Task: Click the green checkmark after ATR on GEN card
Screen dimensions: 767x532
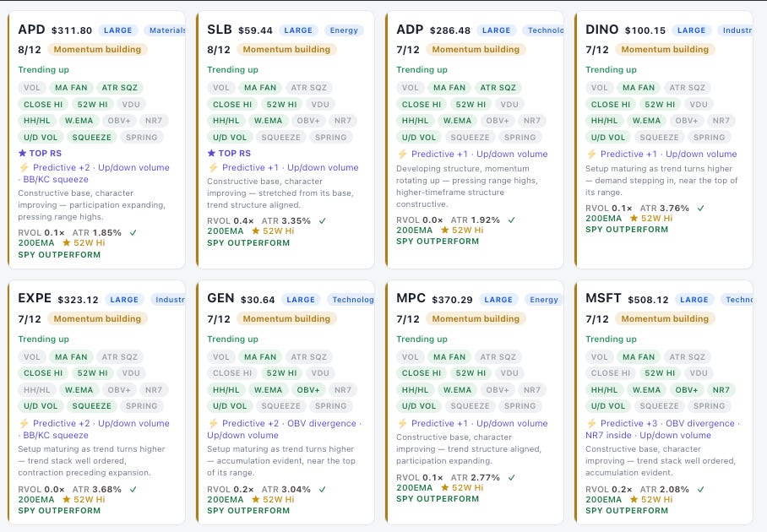Action: 323,490
